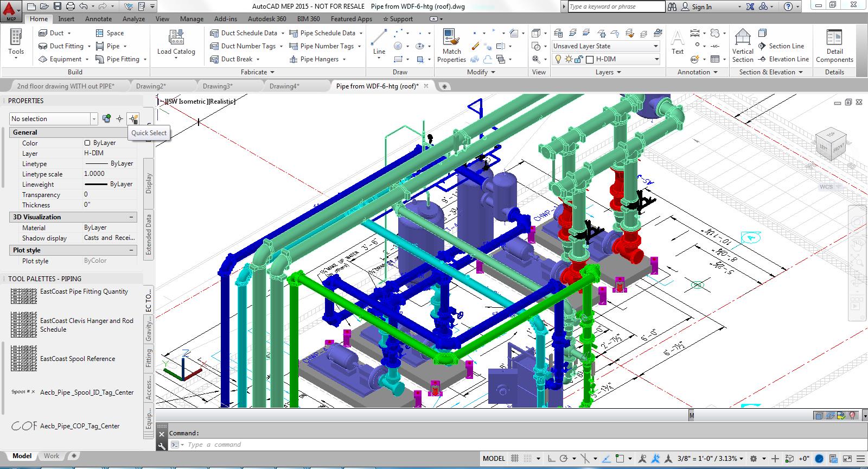
Task: Click EastCoast Pipe Fitting Quantity palette tool
Action: [71, 295]
